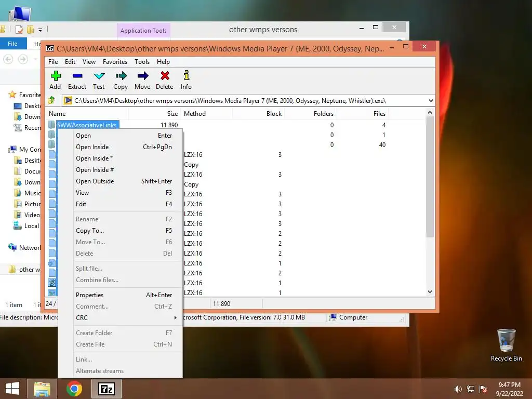Image resolution: width=532 pixels, height=399 pixels.
Task: Click the Extract toolbar icon
Action: coord(77,80)
